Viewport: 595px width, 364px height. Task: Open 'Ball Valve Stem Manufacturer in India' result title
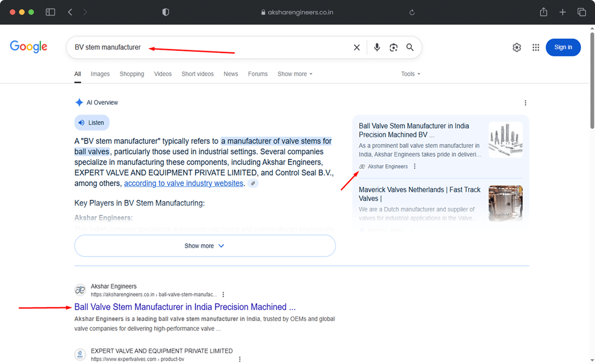coord(185,307)
